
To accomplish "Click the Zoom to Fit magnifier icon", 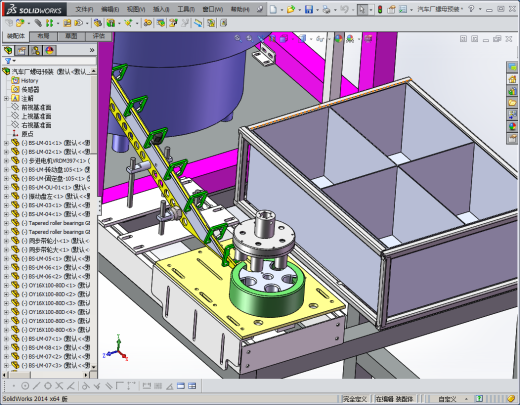I will coord(238,39).
